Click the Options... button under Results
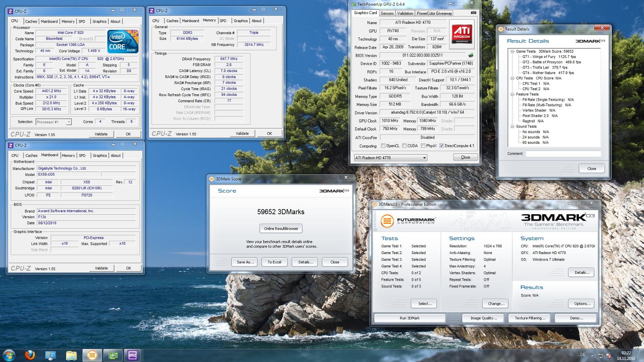Screen dimensions: 644x362 (582, 304)
